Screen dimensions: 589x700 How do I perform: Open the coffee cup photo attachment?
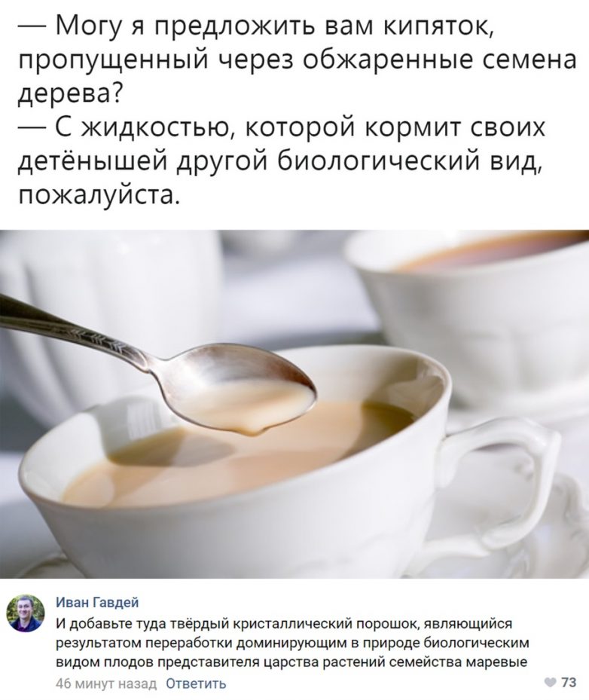294,404
